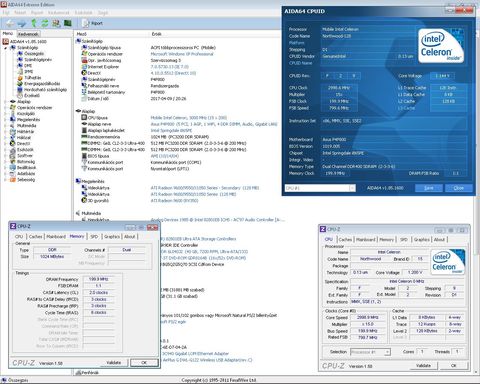
Task: Expand the Eszközök branch arrow in tree
Action: click(6, 149)
